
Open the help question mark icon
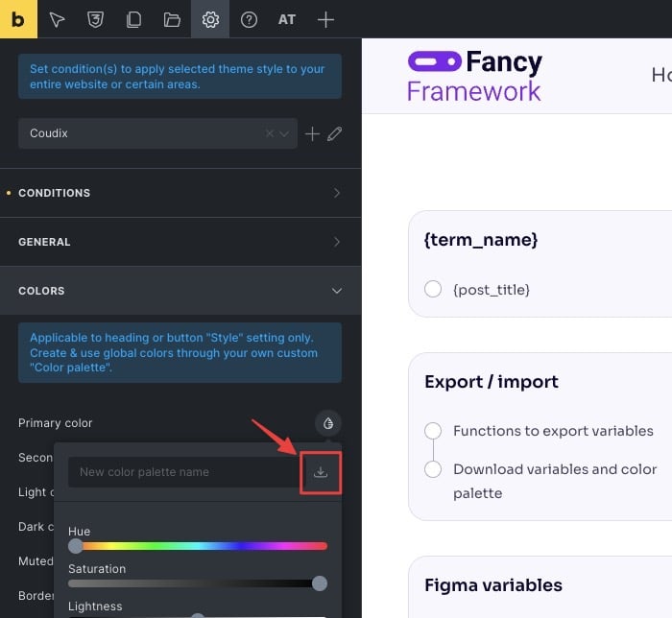(x=249, y=20)
